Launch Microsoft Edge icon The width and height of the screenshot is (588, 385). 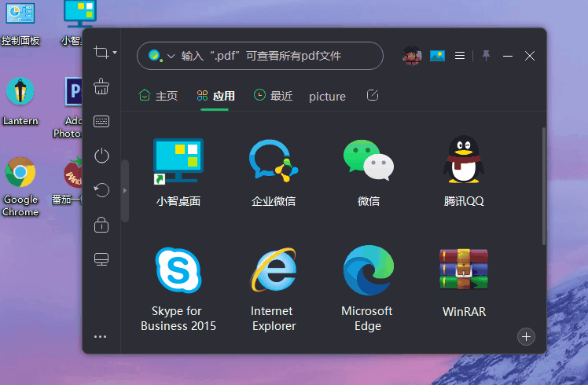pyautogui.click(x=369, y=270)
